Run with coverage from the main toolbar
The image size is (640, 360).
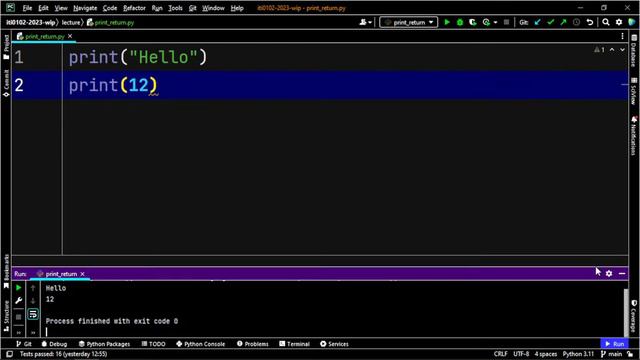tap(473, 22)
